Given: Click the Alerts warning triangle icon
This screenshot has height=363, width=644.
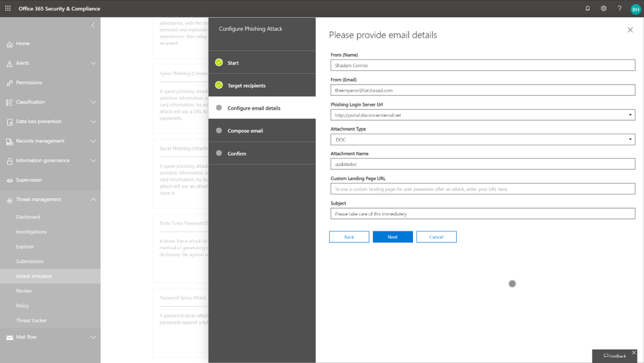Looking at the screenshot, I should pyautogui.click(x=10, y=63).
